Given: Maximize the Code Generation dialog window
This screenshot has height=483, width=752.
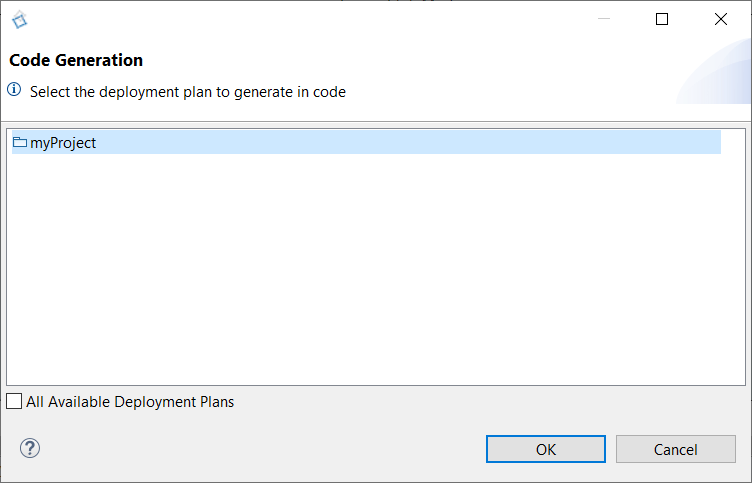Looking at the screenshot, I should (662, 19).
